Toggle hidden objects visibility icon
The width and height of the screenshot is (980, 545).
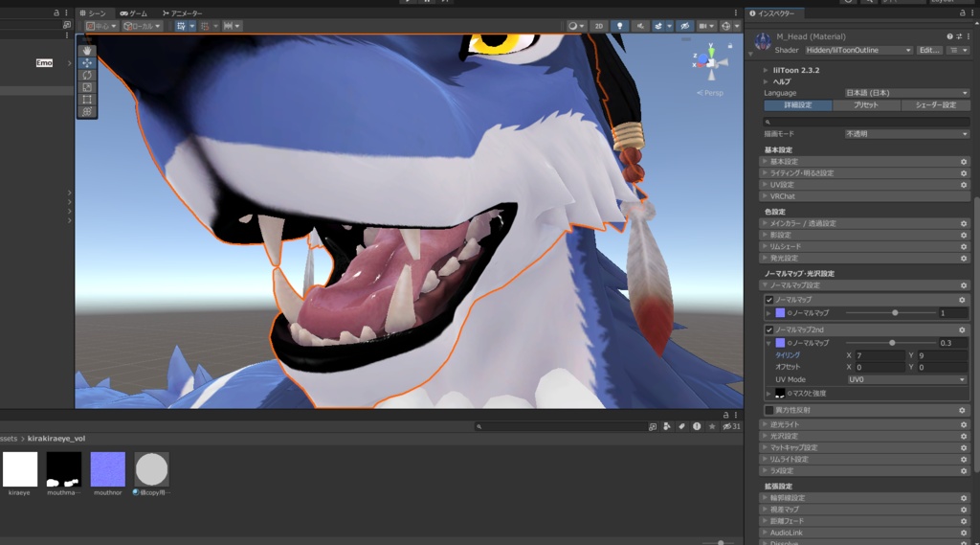point(684,26)
